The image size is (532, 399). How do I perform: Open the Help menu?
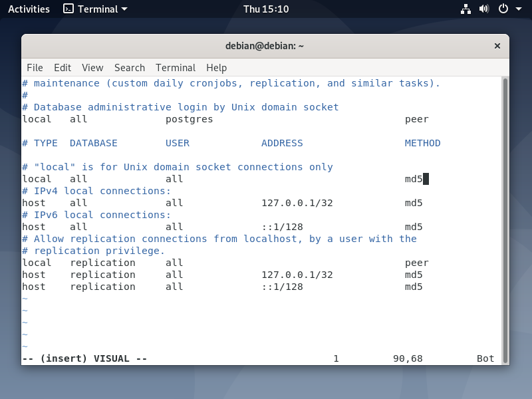pyautogui.click(x=217, y=68)
